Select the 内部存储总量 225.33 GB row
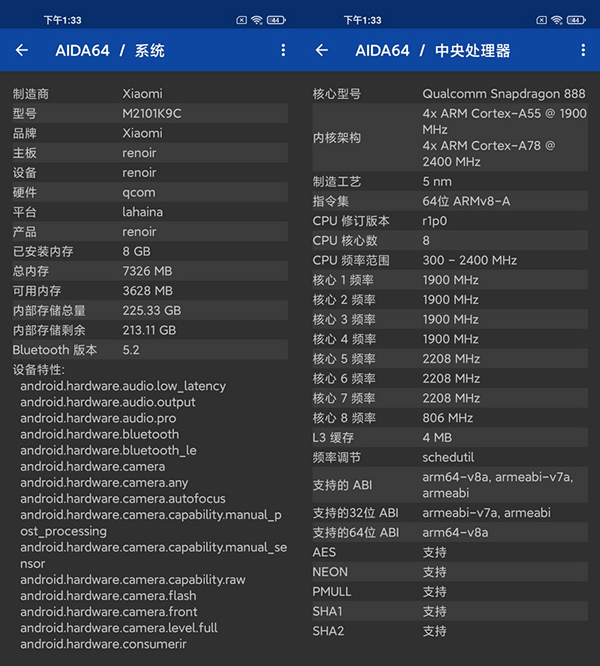 (x=150, y=310)
